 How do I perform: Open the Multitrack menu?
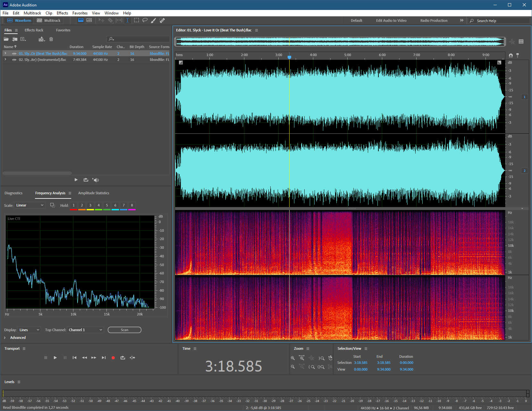32,13
